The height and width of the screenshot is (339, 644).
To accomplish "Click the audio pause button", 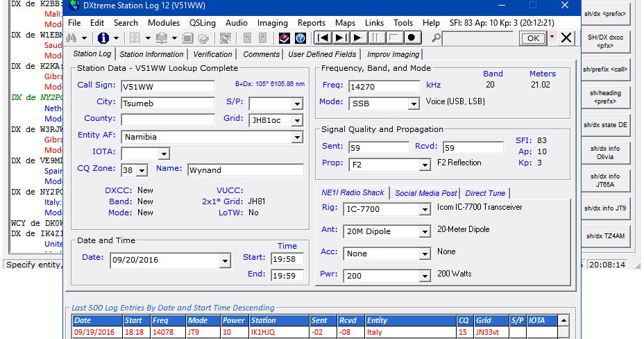I will tap(376, 38).
